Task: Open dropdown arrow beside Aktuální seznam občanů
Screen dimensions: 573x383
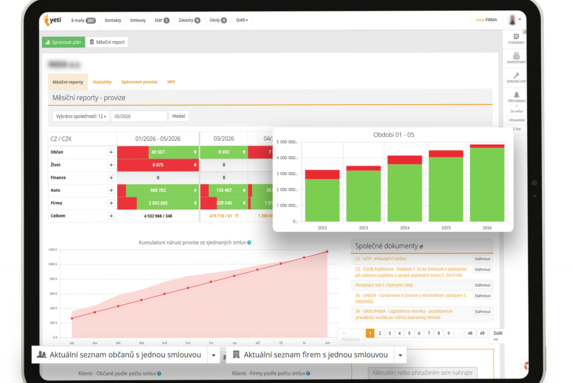Action: [213, 355]
